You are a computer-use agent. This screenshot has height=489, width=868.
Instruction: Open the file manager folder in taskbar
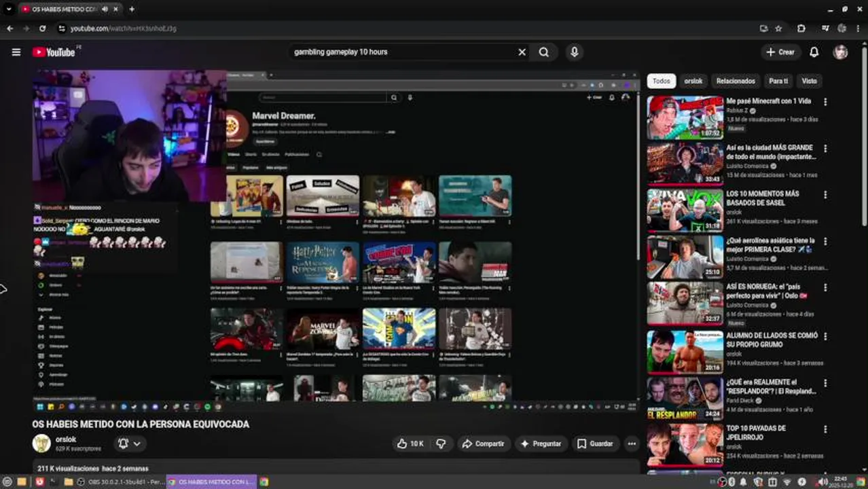point(69,482)
